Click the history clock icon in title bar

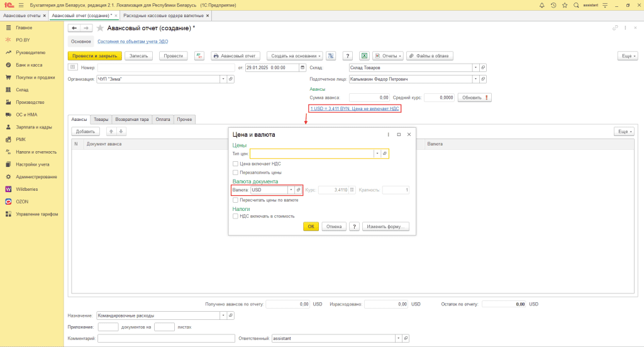click(553, 4)
